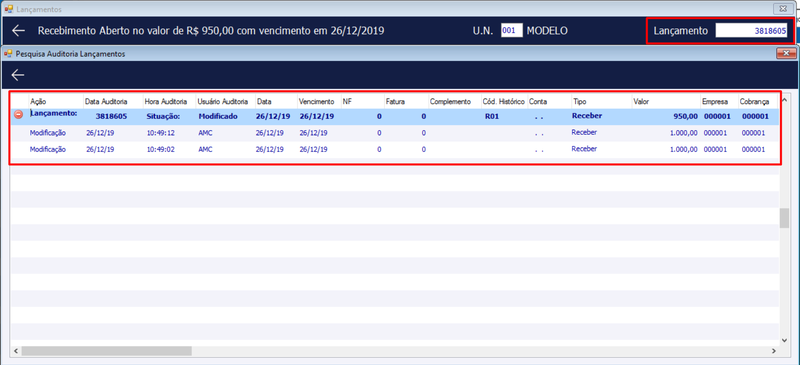Click horizontal scrollbar right arrow
800x365 pixels.
click(774, 351)
